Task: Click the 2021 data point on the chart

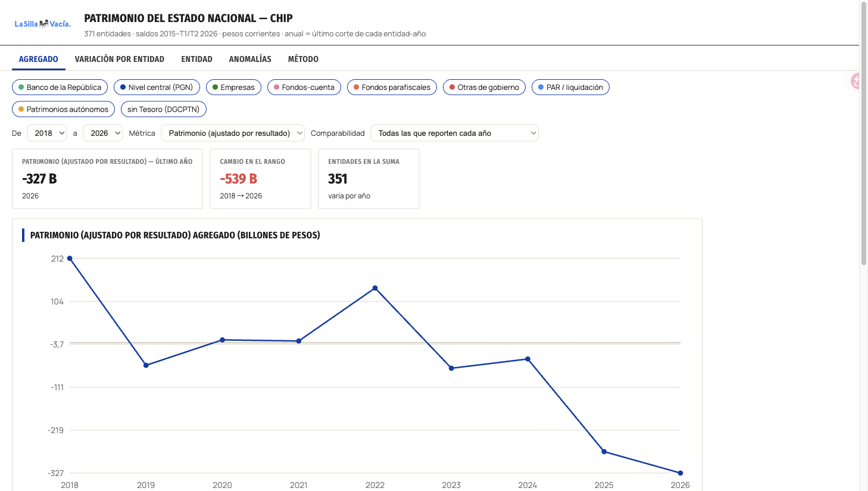Action: pyautogui.click(x=299, y=341)
